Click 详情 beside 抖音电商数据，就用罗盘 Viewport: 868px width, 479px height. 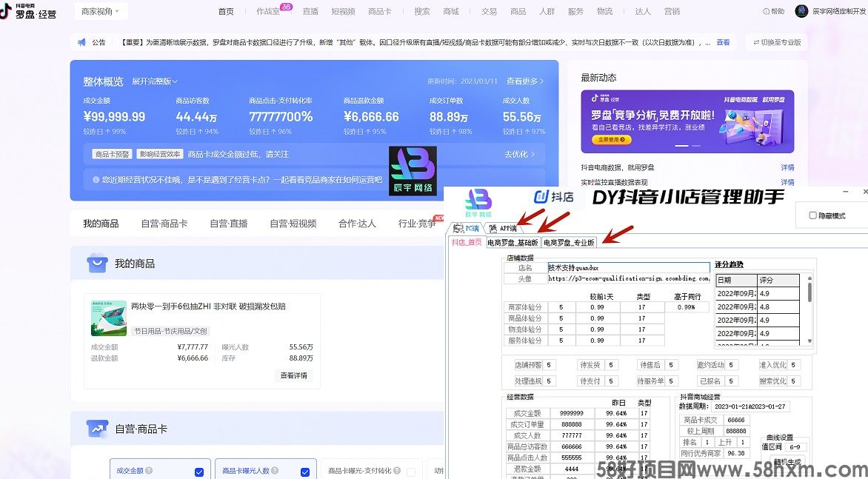click(787, 167)
